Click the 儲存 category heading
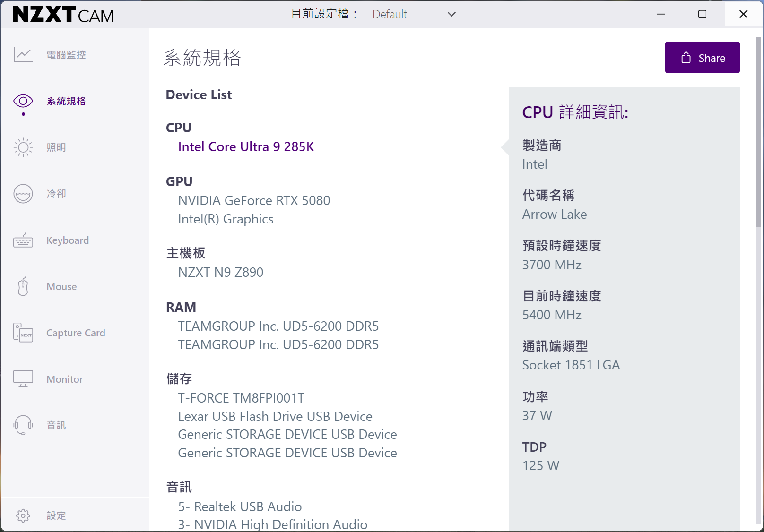The height and width of the screenshot is (532, 764). (x=179, y=378)
